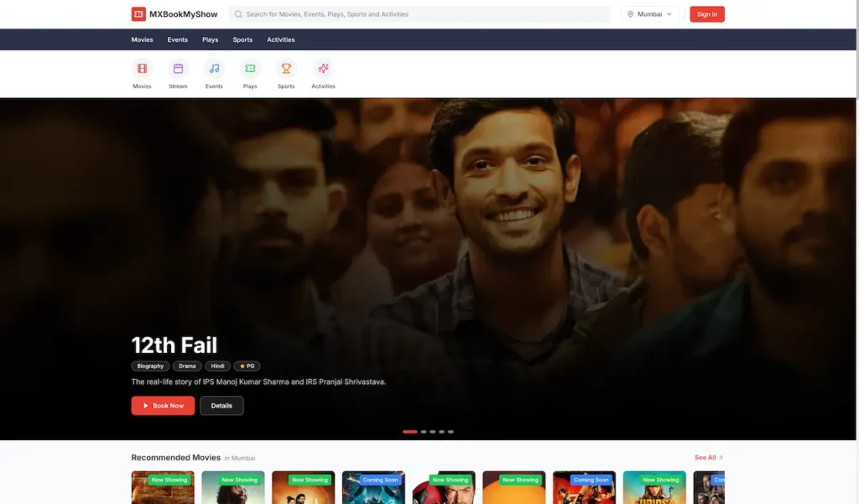
Task: Open the Stream category icon
Action: [178, 69]
